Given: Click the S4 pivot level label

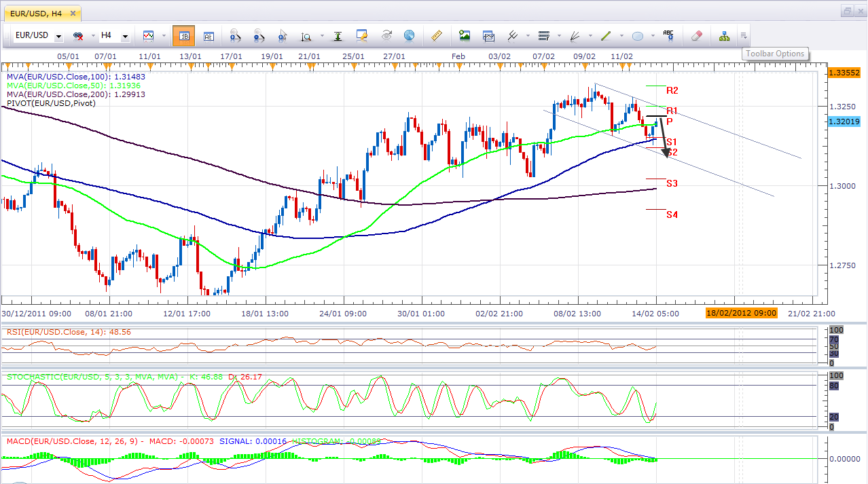Looking at the screenshot, I should (x=672, y=215).
